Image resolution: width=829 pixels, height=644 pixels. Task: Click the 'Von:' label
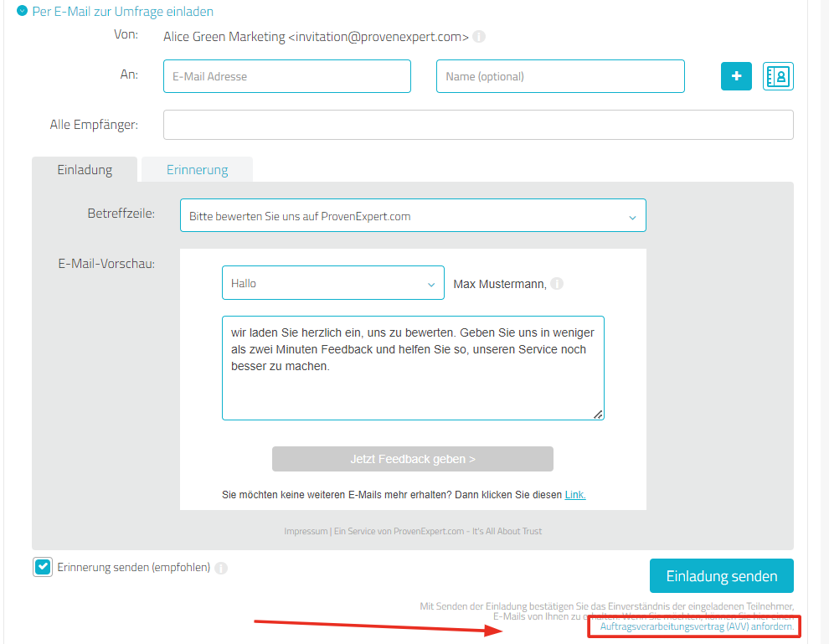pyautogui.click(x=126, y=34)
